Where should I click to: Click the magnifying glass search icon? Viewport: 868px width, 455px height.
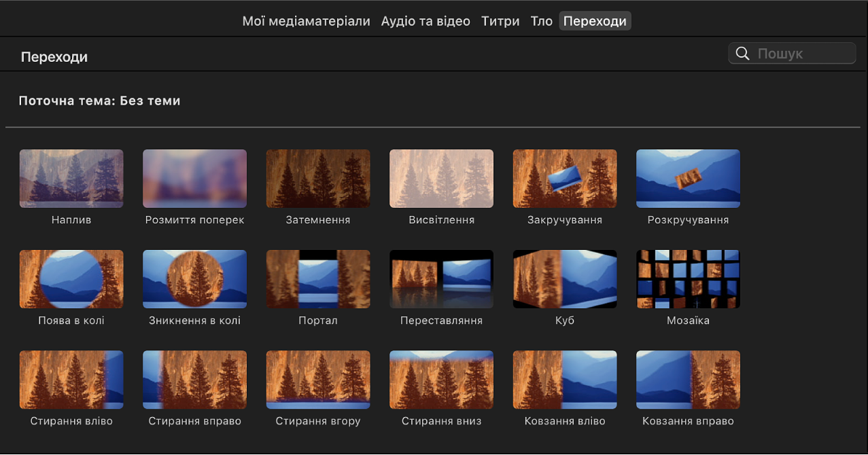[x=743, y=54]
